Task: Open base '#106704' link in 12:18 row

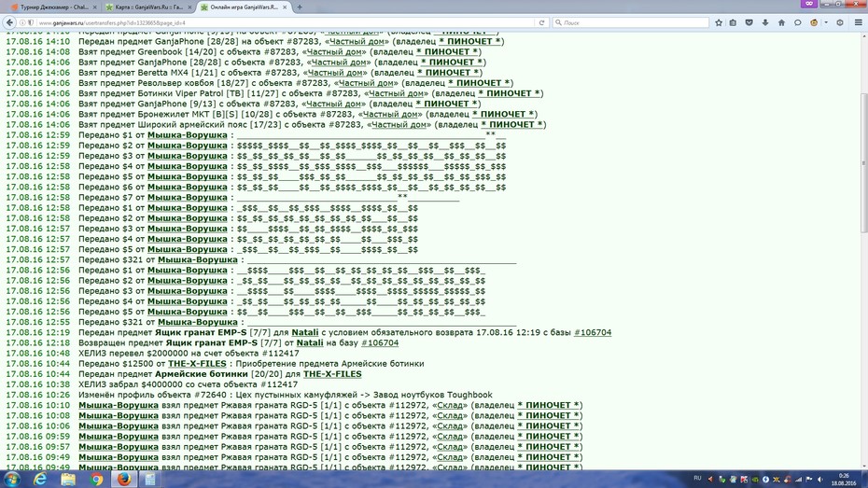Action: [x=380, y=343]
